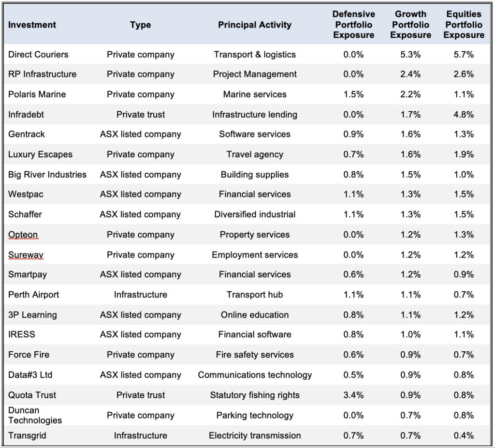Click the Sureway investment name
The image size is (495, 448).
[26, 254]
